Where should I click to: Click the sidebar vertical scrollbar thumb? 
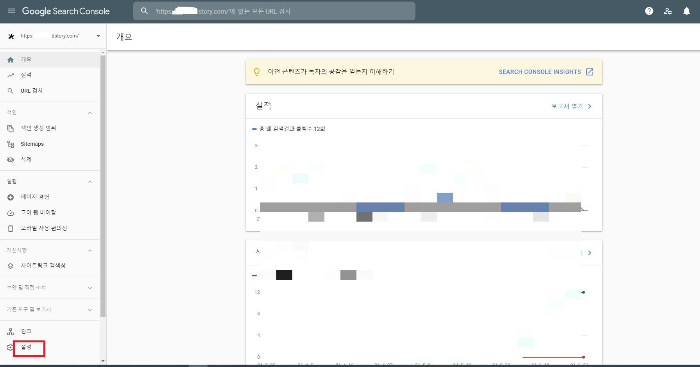pyautogui.click(x=103, y=185)
